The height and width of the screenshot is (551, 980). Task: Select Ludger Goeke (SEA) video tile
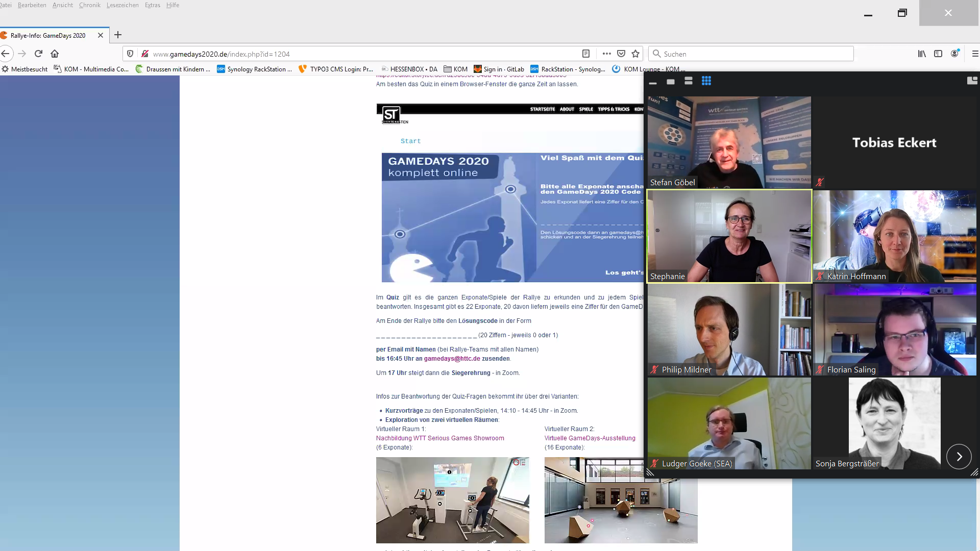point(729,423)
